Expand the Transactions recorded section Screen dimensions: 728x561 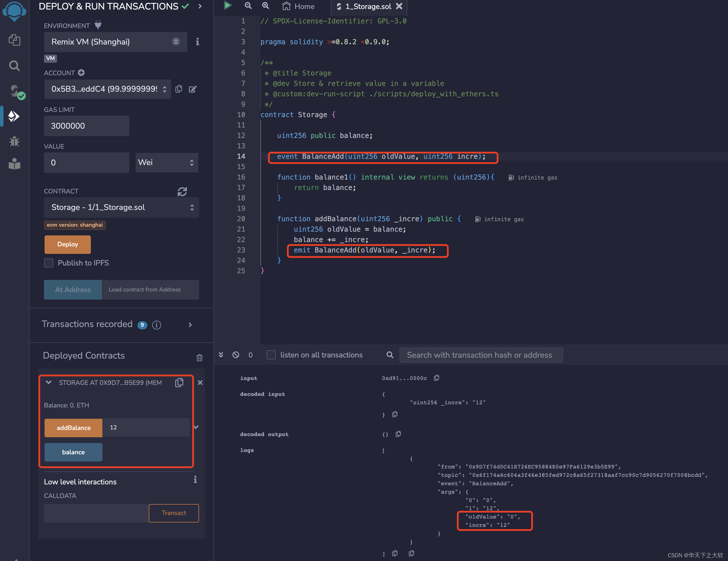[190, 325]
